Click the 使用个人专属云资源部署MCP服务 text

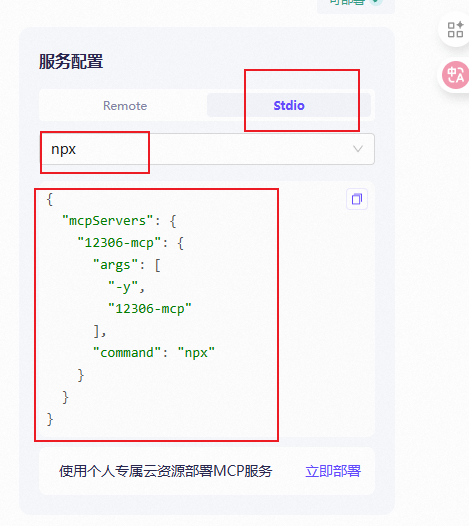tap(165, 471)
